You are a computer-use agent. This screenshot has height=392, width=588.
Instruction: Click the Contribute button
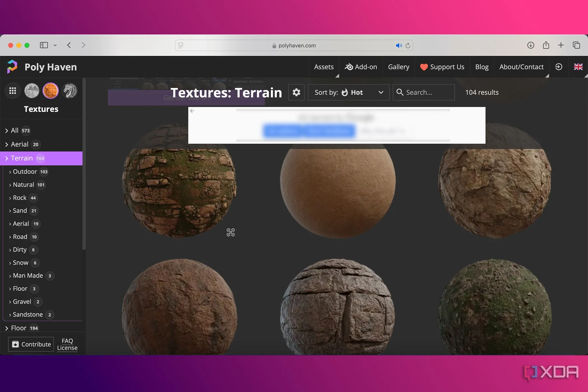click(x=31, y=344)
